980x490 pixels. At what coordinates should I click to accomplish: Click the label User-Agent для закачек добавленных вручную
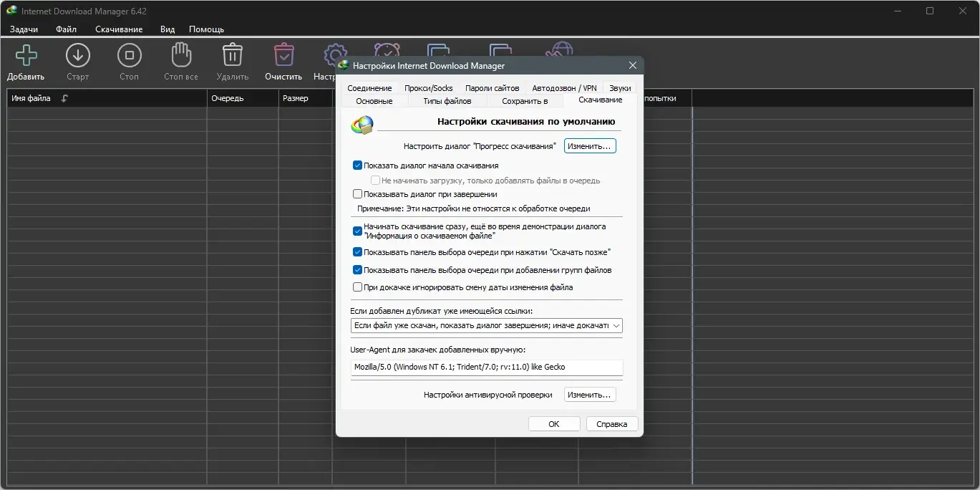pyautogui.click(x=437, y=350)
